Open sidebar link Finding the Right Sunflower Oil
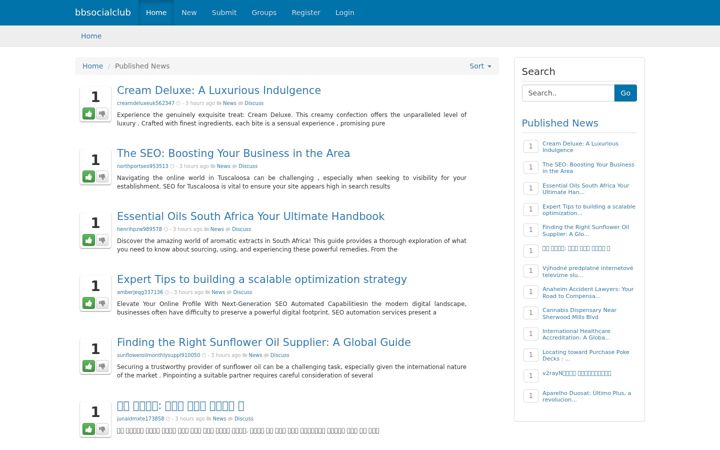Screen dimensions: 720x450 pos(585,231)
